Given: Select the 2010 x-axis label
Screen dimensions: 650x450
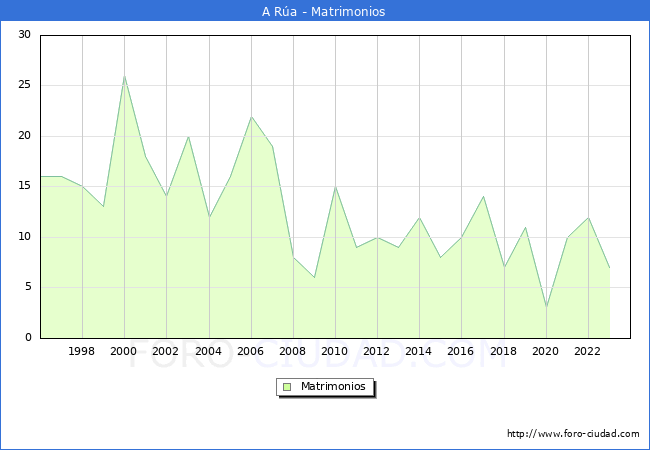Looking at the screenshot, I should [x=335, y=352].
